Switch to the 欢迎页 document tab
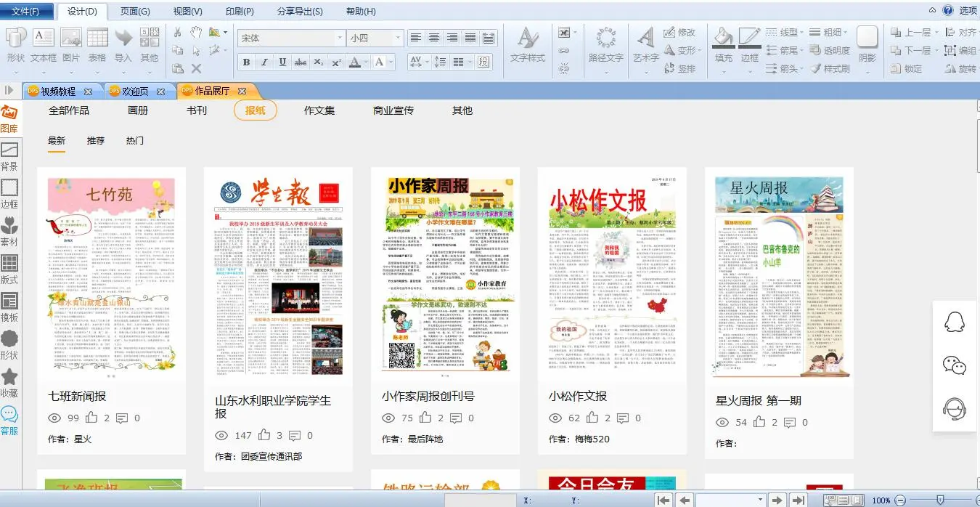 [134, 92]
